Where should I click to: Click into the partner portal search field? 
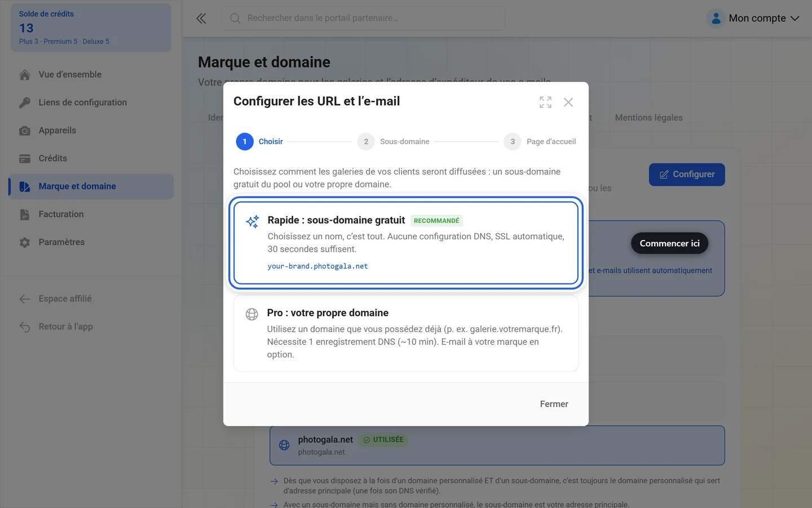point(364,19)
